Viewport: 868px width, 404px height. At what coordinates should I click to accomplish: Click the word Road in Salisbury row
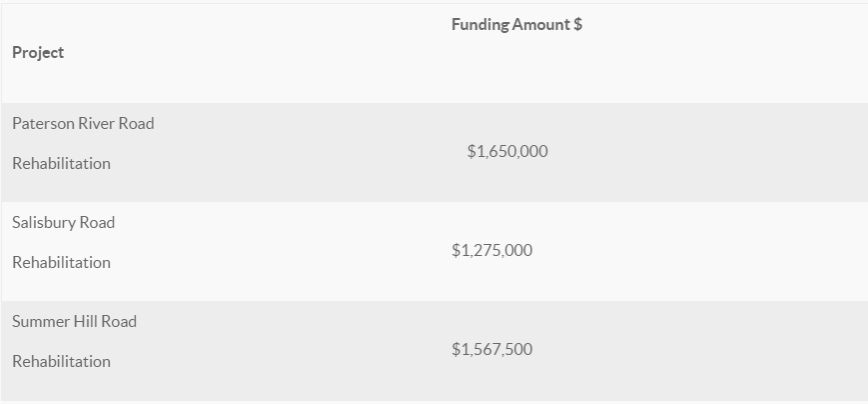click(x=98, y=222)
